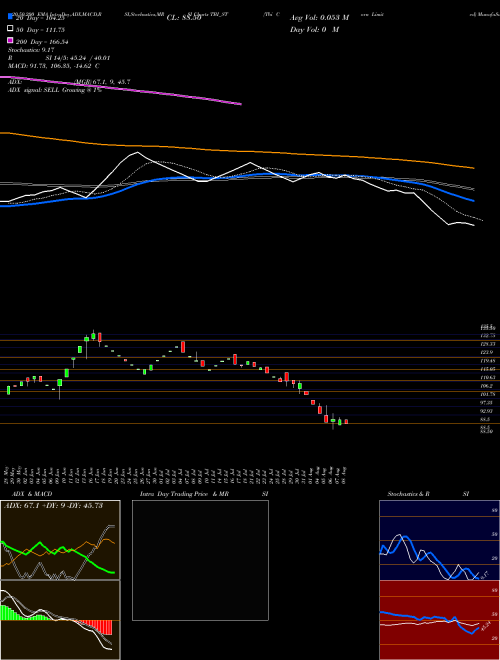Click the white 50 Day legend swatch
500x660 pixels.
tap(10, 29)
